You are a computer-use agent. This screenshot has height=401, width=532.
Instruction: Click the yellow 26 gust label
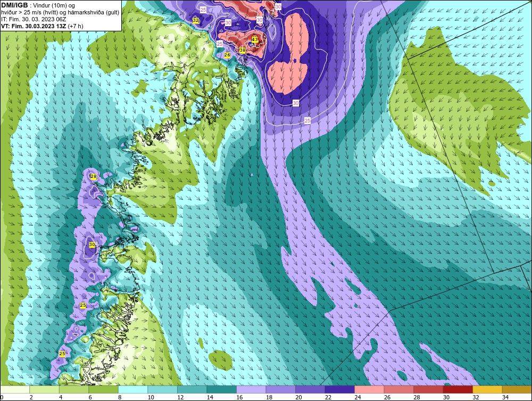pyautogui.click(x=227, y=55)
